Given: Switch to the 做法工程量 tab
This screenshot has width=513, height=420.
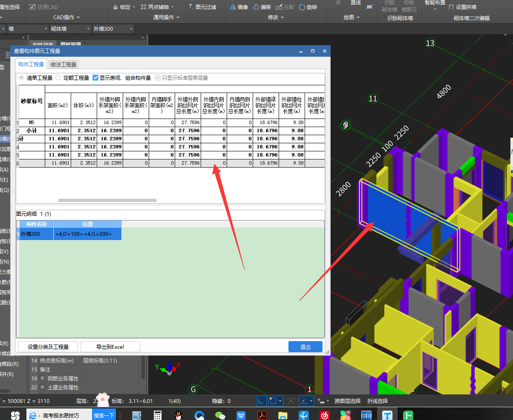Looking at the screenshot, I should 63,64.
